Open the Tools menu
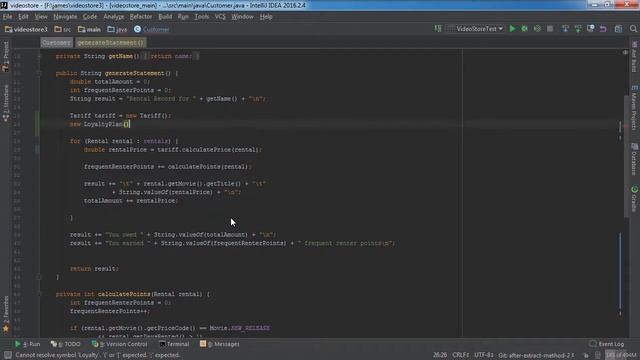Image resolution: width=640 pixels, height=360 pixels. pyautogui.click(x=202, y=17)
